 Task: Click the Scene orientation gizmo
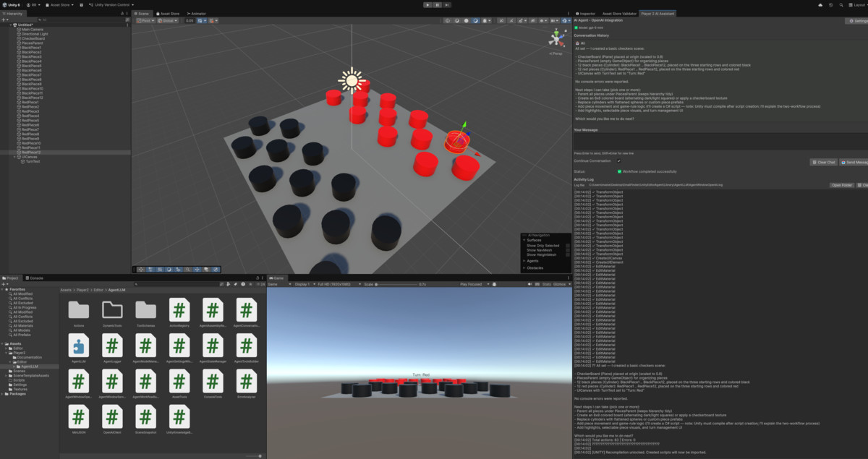pyautogui.click(x=556, y=38)
